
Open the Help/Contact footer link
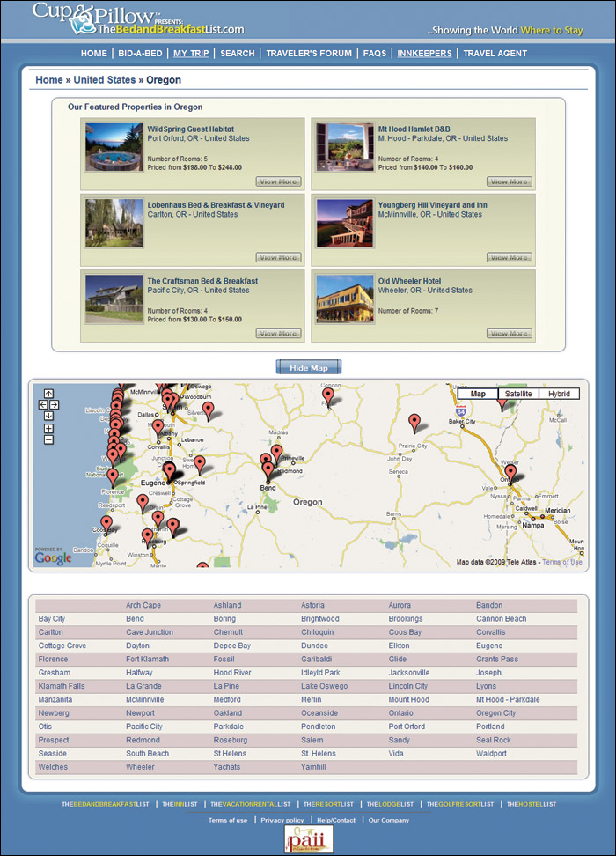coord(336,820)
